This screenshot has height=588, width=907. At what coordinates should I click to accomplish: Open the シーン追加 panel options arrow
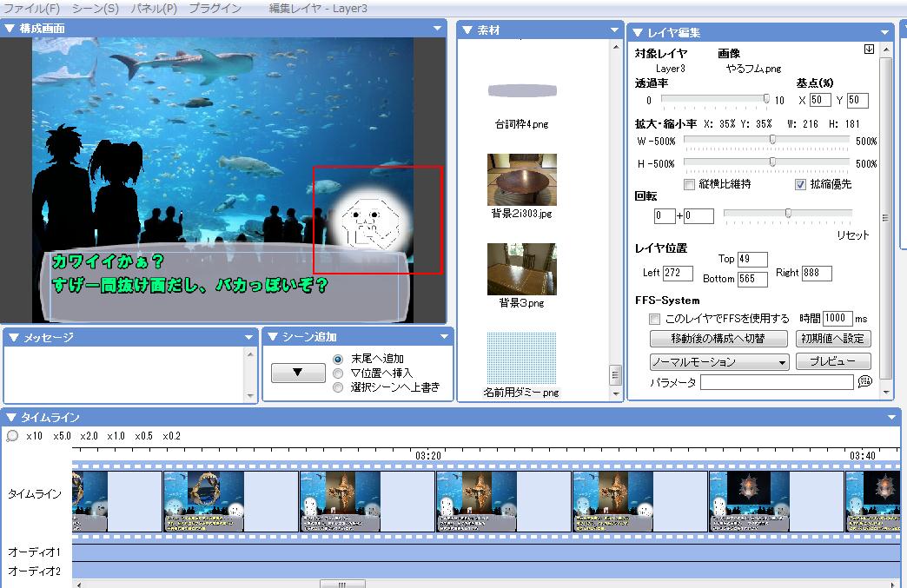[x=444, y=336]
